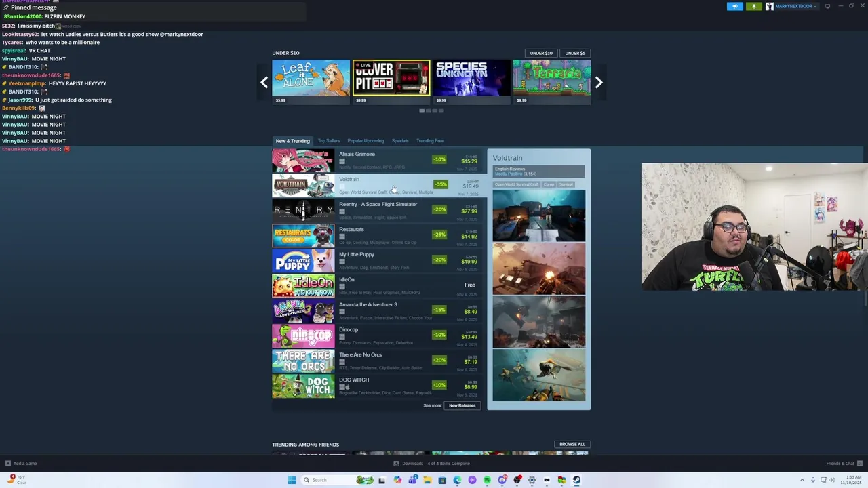Image resolution: width=868 pixels, height=488 pixels.
Task: Open Terraria game capsule
Action: [551, 82]
